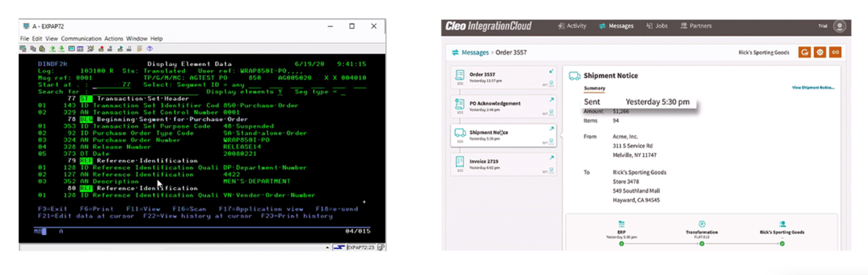Click 'F21=Edit data at cursor' text
Image resolution: width=868 pixels, height=275 pixels.
86,216
